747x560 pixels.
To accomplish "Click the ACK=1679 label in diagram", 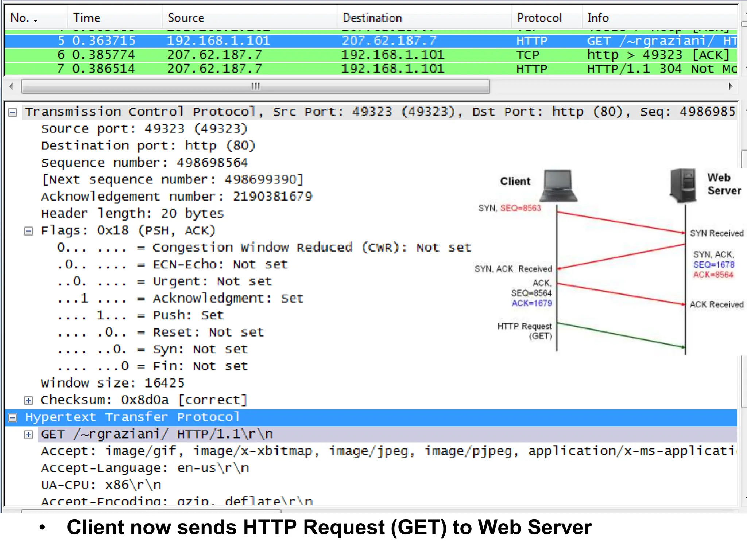I will pyautogui.click(x=532, y=303).
